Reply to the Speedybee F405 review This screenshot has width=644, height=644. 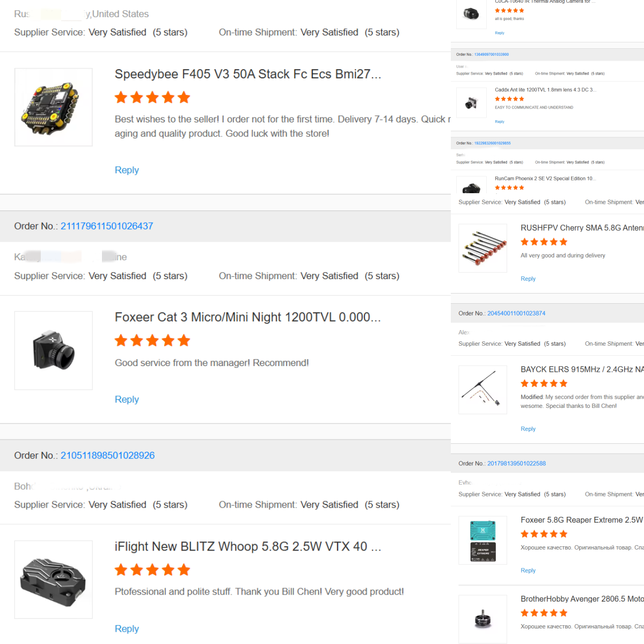[x=127, y=170]
